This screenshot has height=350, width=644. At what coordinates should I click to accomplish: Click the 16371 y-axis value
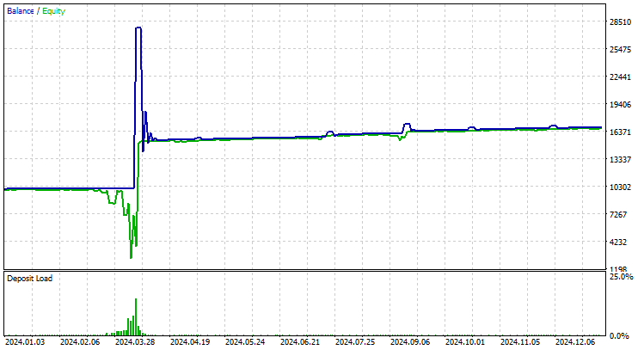(x=620, y=132)
